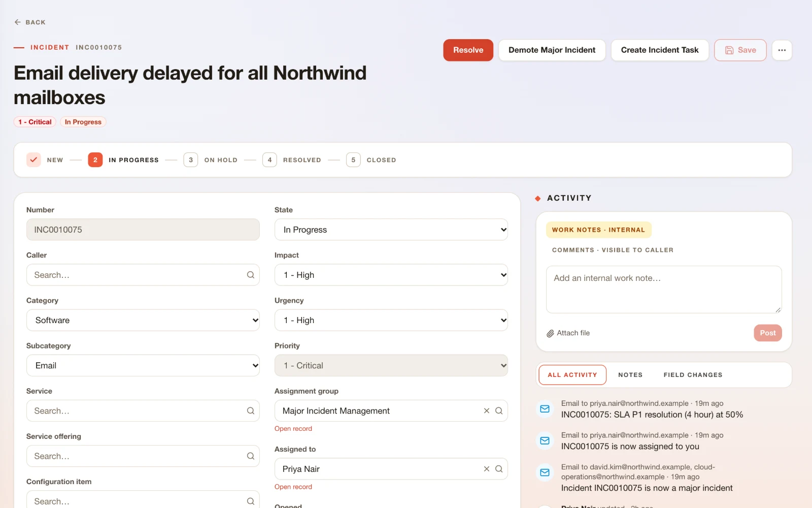Click the search icon in the Service field

(251, 411)
